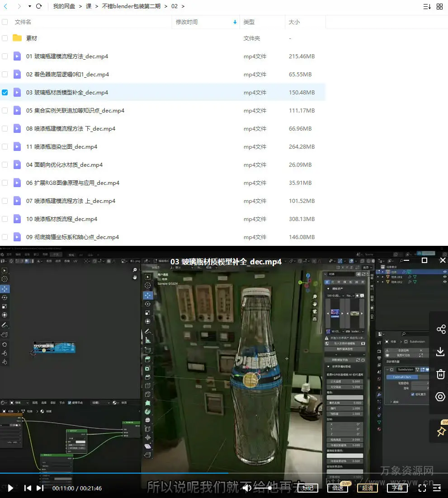Viewport: 448px width, 498px height.
Task: Refresh the current folder listing
Action: pyautogui.click(x=39, y=6)
